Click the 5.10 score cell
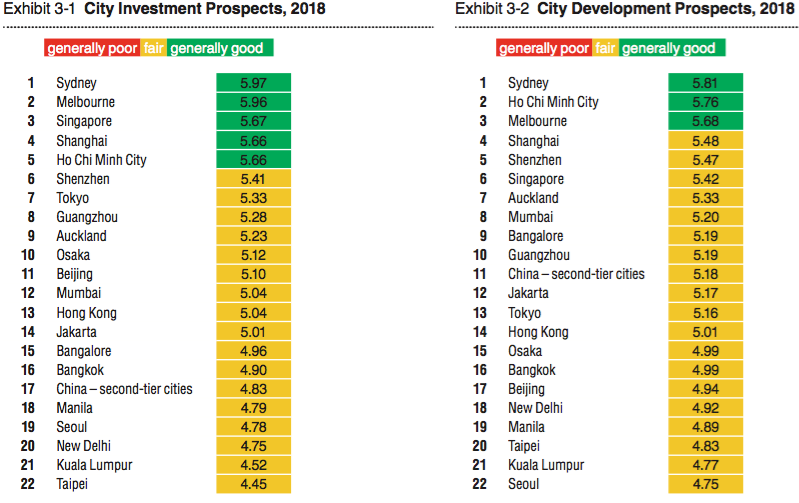 [253, 274]
